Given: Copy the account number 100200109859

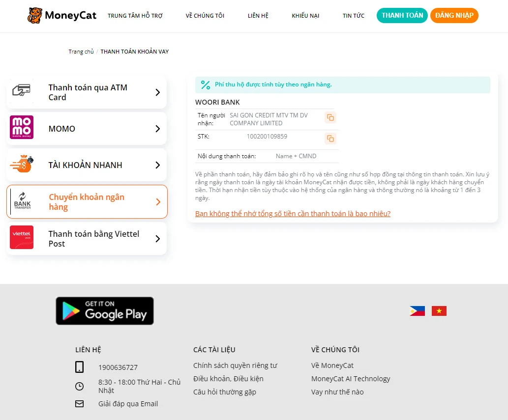Looking at the screenshot, I should [x=330, y=139].
